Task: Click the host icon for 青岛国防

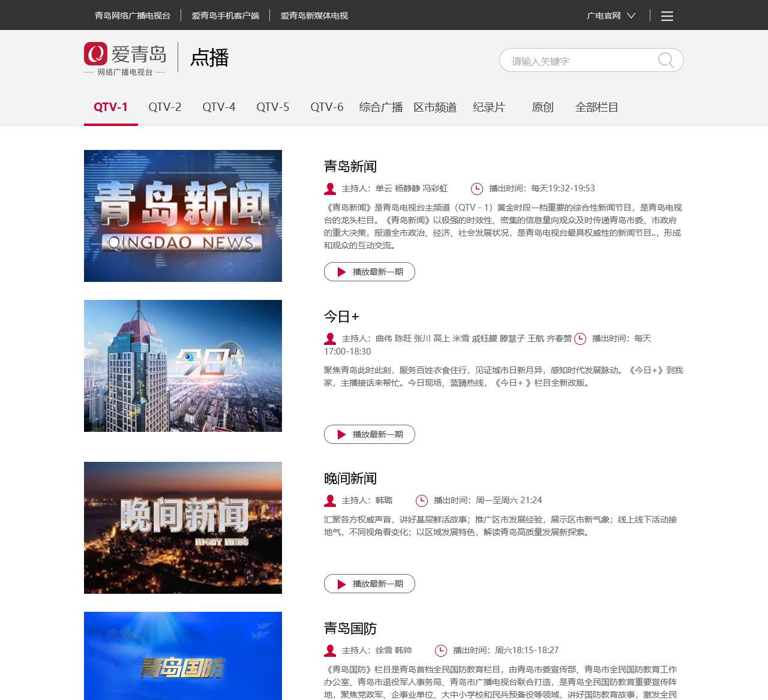Action: coord(330,651)
